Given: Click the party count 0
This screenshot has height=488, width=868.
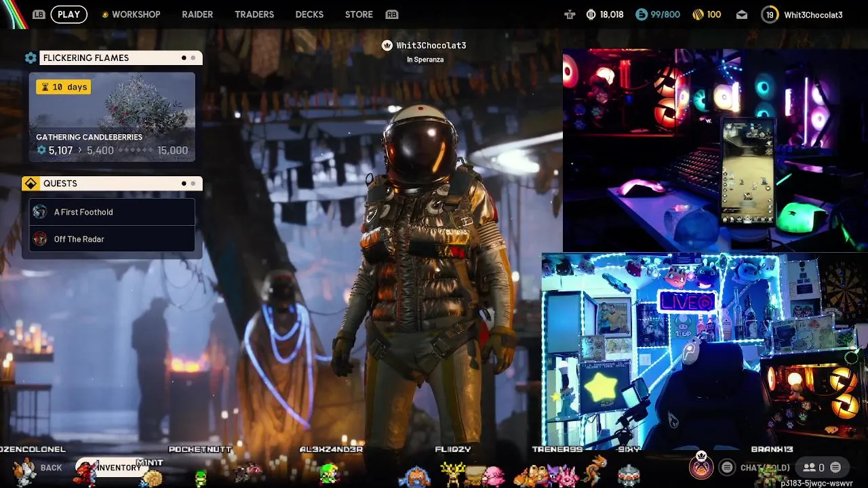Looking at the screenshot, I should coord(821,467).
